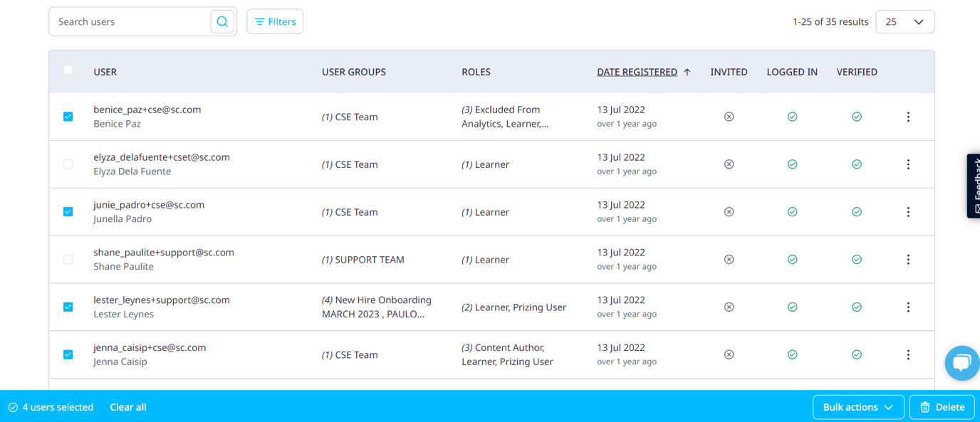980x422 pixels.
Task: Click the logged-in checkmark for Lester Leynes
Action: click(x=792, y=307)
